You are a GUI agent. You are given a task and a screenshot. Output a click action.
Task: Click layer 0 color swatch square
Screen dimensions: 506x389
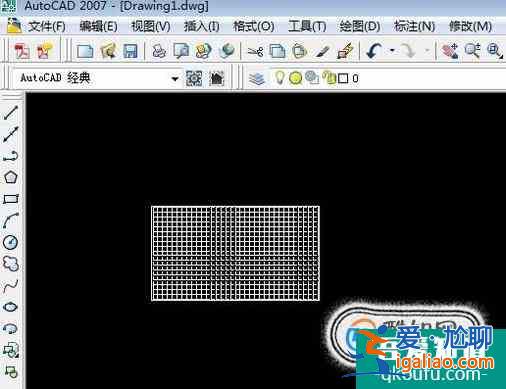pyautogui.click(x=343, y=79)
